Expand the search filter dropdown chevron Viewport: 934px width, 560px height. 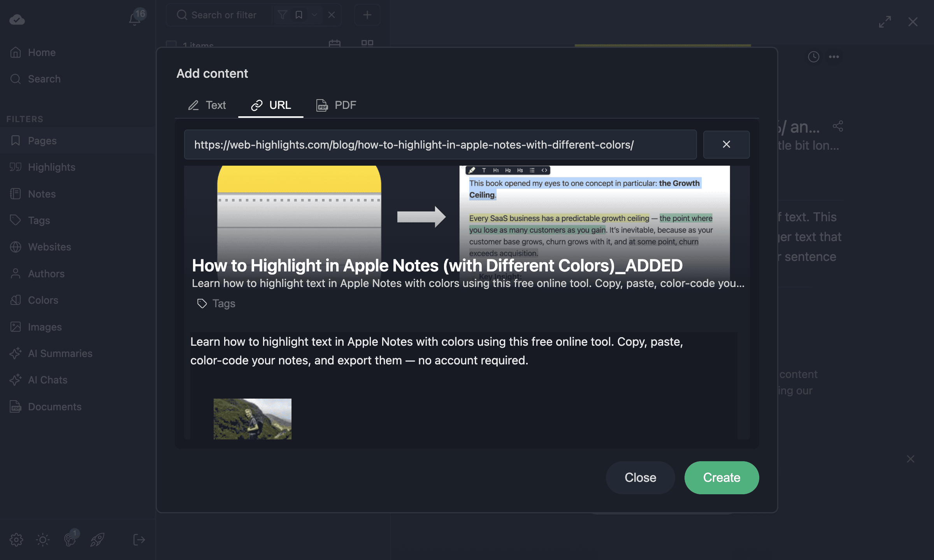coord(314,14)
